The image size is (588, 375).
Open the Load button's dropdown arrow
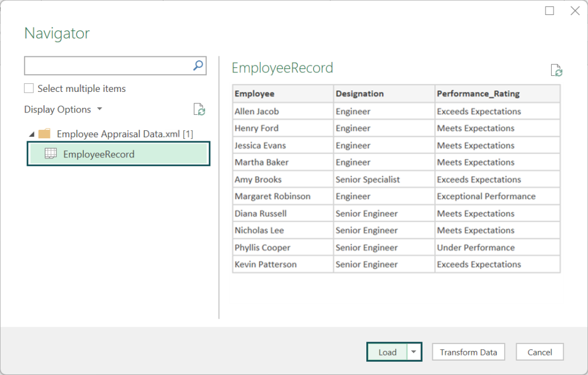click(x=413, y=351)
